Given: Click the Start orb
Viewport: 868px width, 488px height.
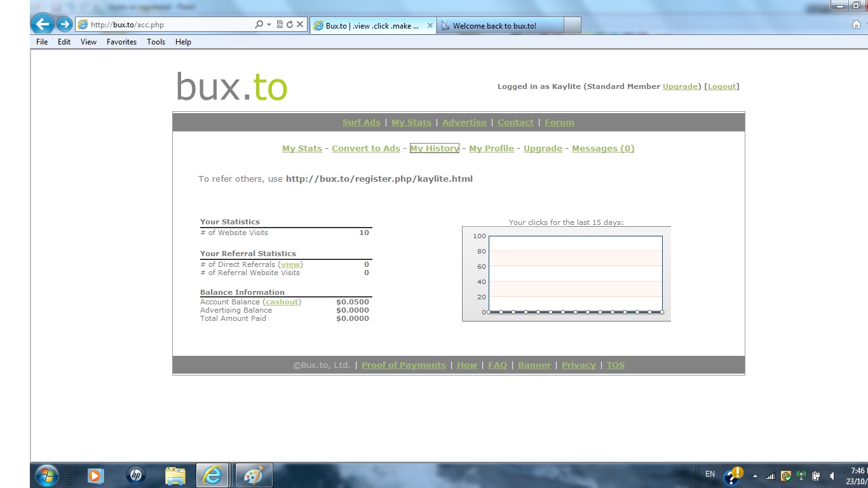Looking at the screenshot, I should click(x=46, y=475).
